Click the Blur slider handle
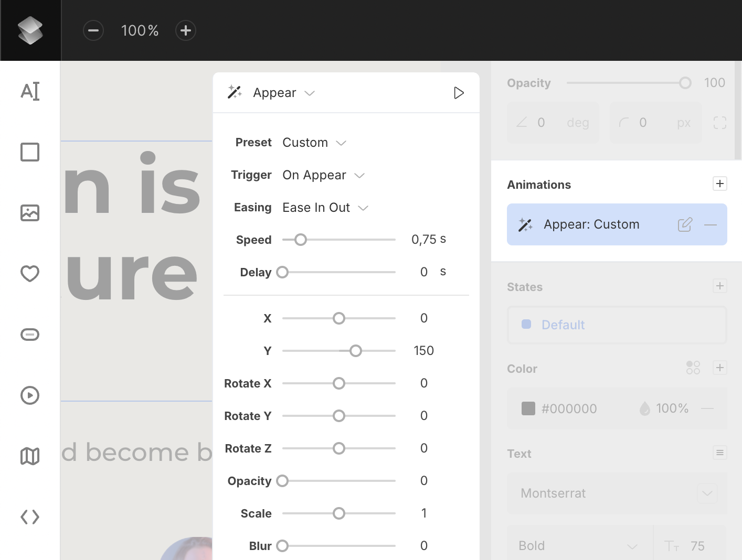 coord(282,546)
